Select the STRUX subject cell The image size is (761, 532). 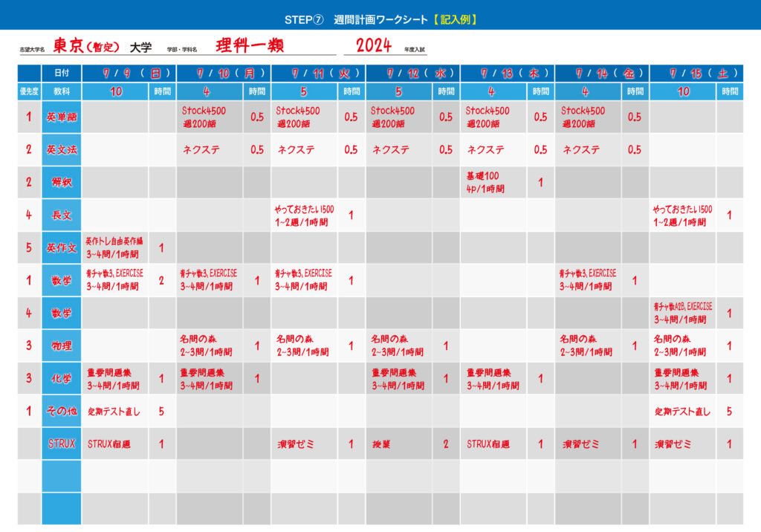click(62, 444)
